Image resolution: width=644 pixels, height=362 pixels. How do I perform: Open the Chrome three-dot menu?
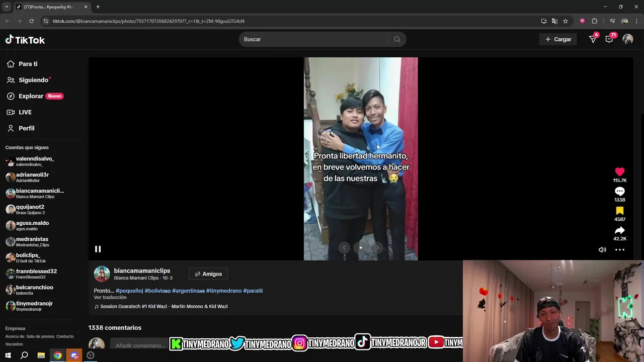[637, 21]
